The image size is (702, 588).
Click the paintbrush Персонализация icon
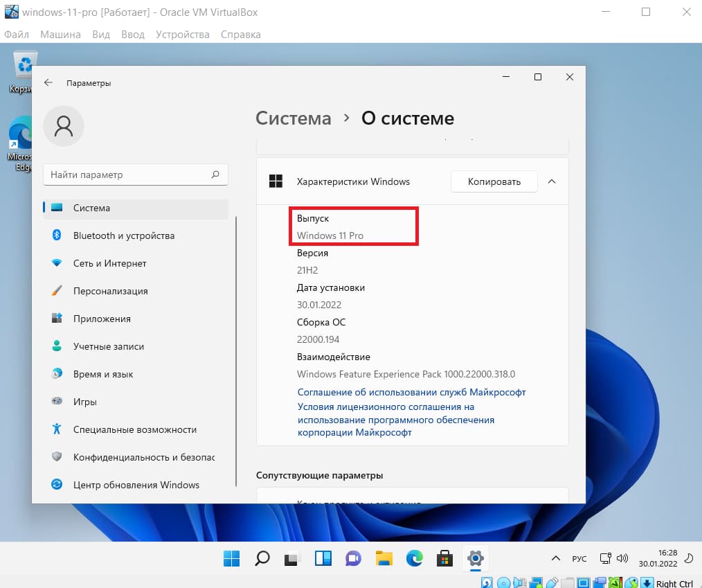pyautogui.click(x=57, y=291)
